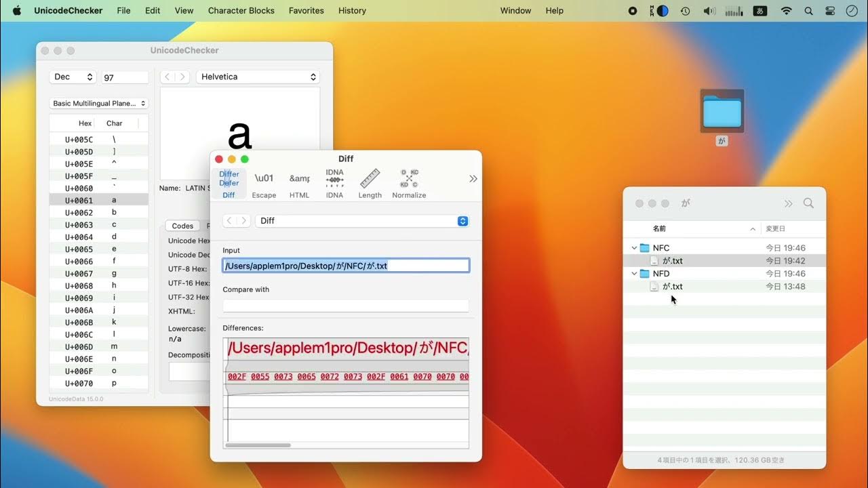
Task: Click the Finder window search icon
Action: click(808, 203)
